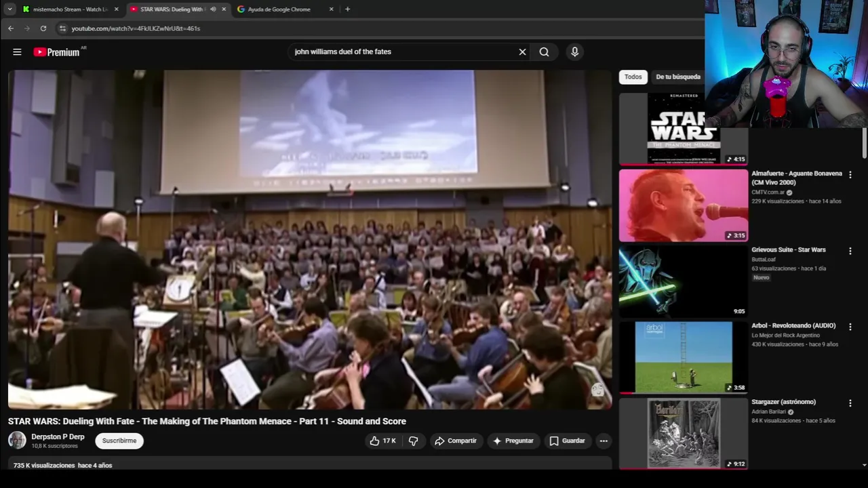The image size is (868, 488).
Task: Share the video via Compartir
Action: tap(456, 441)
